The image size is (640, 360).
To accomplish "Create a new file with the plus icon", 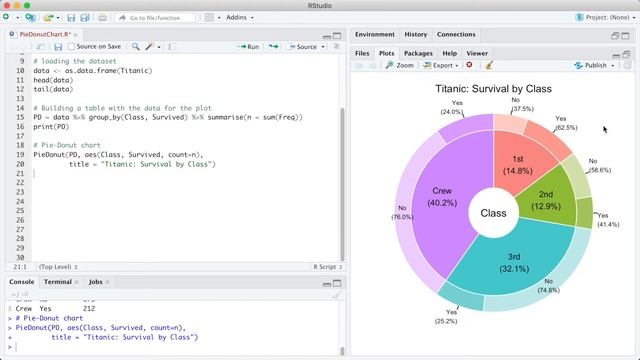I will pyautogui.click(x=6, y=17).
